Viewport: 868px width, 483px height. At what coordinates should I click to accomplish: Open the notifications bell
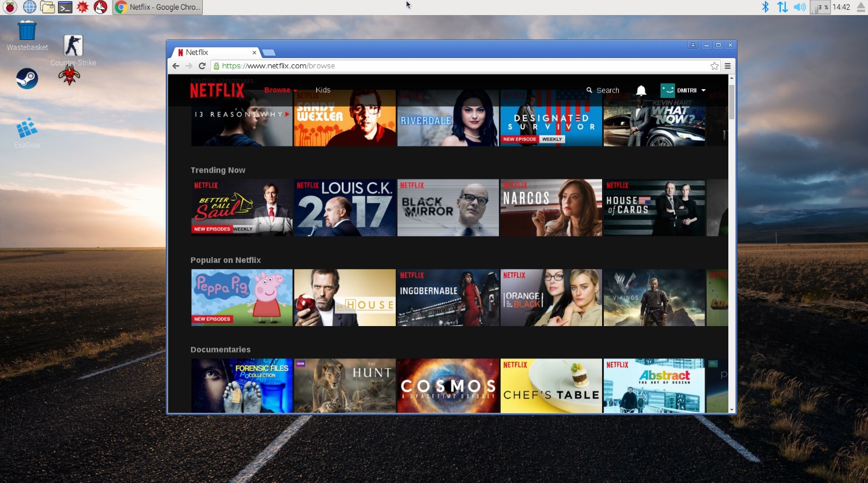tap(641, 90)
